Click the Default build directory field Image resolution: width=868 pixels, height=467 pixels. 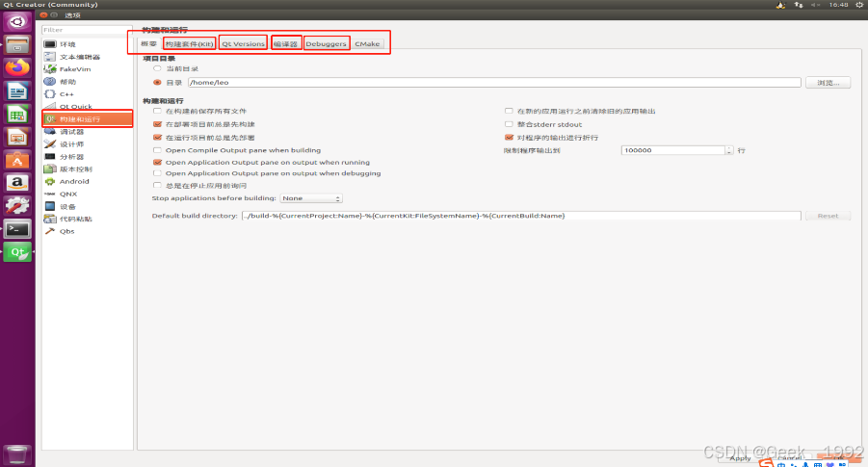(521, 216)
